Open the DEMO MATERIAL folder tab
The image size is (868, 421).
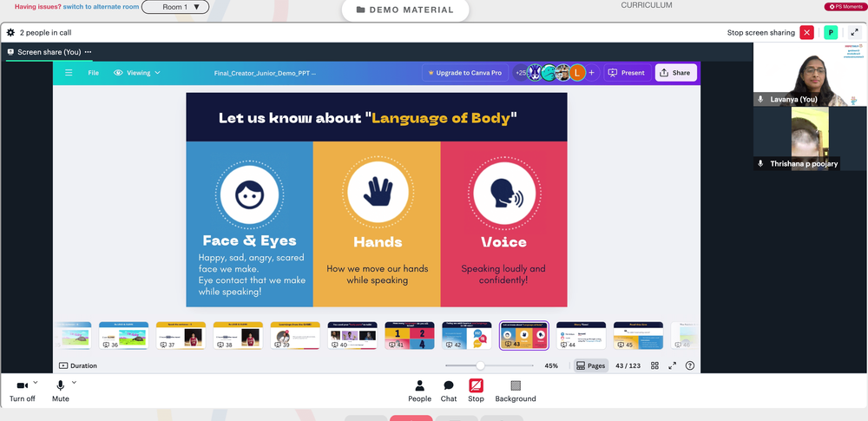(x=405, y=10)
